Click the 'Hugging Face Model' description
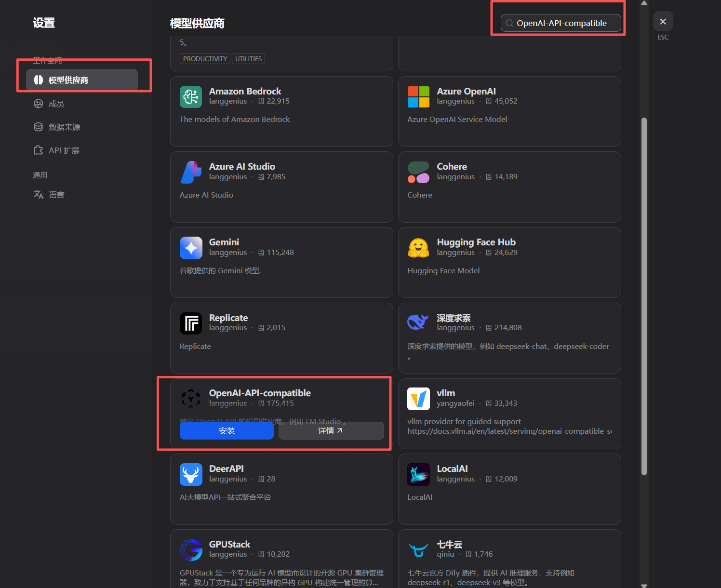 tap(443, 270)
